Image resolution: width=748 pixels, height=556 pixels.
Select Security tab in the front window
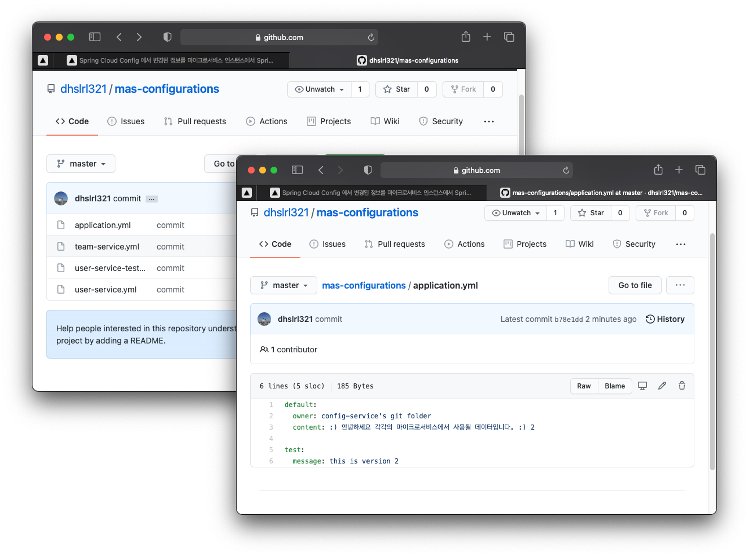634,244
